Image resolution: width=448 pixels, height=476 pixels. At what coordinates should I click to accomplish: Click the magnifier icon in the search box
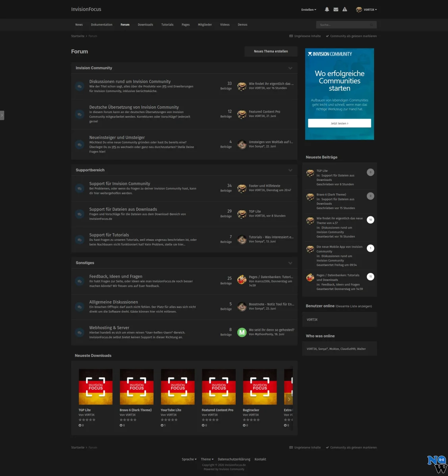[371, 25]
